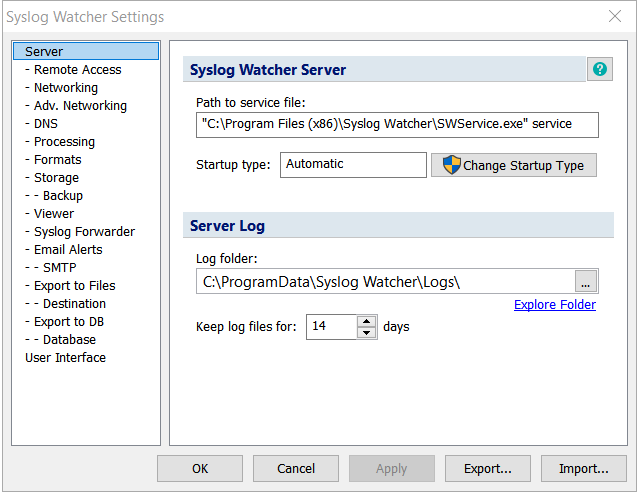Open Email Alerts settings
This screenshot has width=639, height=494.
tap(68, 249)
